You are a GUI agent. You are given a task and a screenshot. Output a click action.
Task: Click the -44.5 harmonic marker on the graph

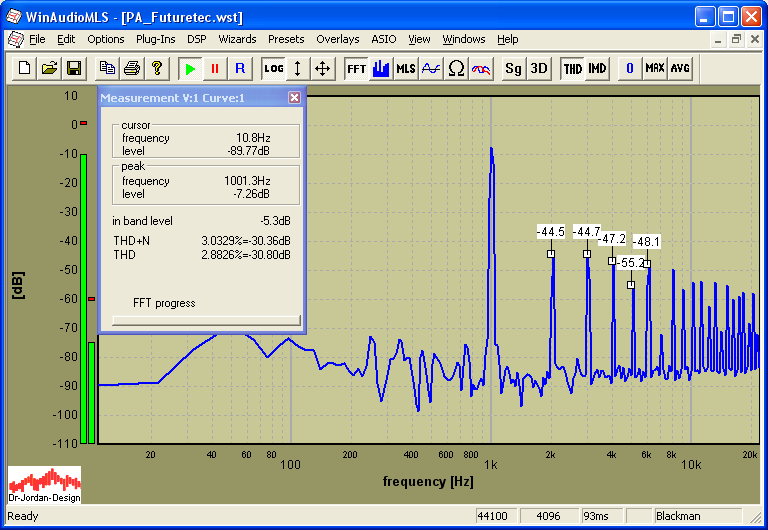pos(551,253)
